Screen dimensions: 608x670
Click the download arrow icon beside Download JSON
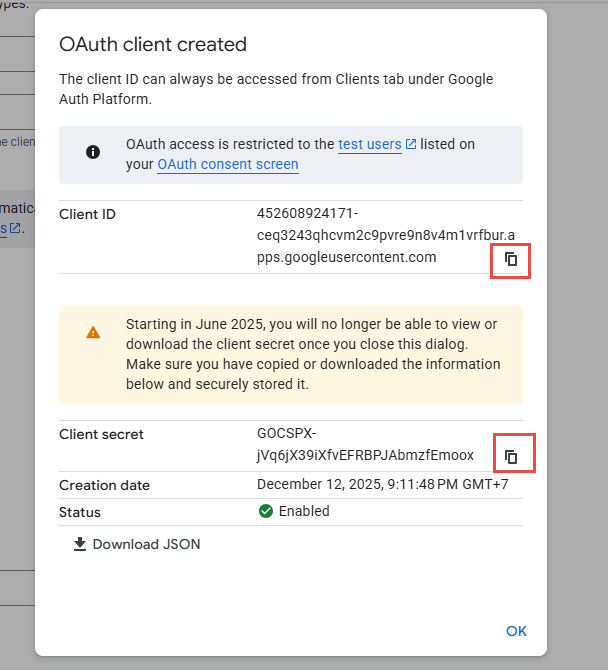pyautogui.click(x=80, y=545)
